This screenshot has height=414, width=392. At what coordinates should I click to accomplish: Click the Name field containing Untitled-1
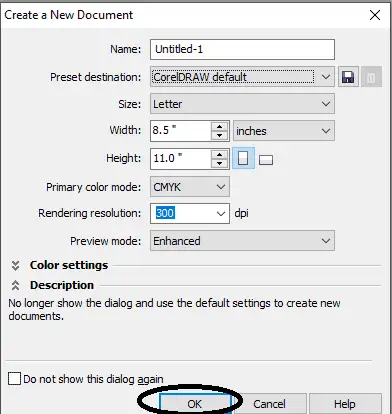coord(242,49)
